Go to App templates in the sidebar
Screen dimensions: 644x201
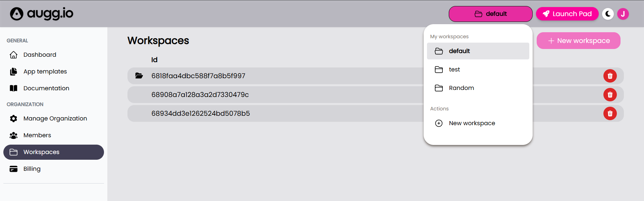click(x=45, y=71)
